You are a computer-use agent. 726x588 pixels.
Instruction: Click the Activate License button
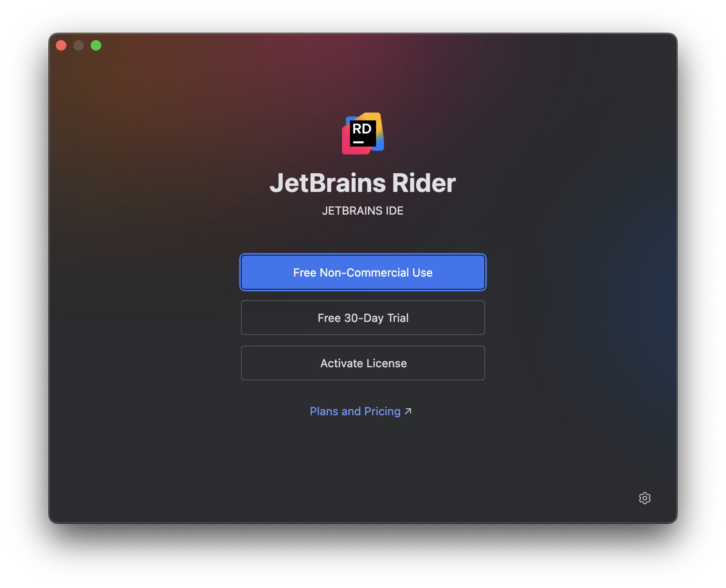click(x=363, y=363)
